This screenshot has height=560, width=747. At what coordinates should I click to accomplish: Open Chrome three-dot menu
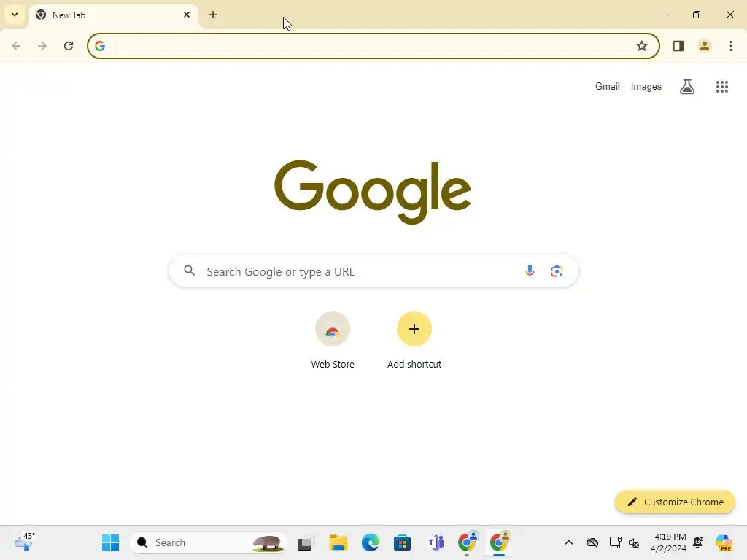(x=731, y=46)
